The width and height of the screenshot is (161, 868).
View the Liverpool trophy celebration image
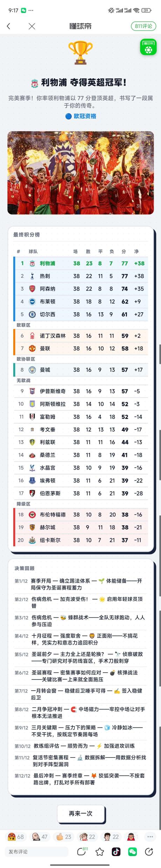pyautogui.click(x=80, y=173)
